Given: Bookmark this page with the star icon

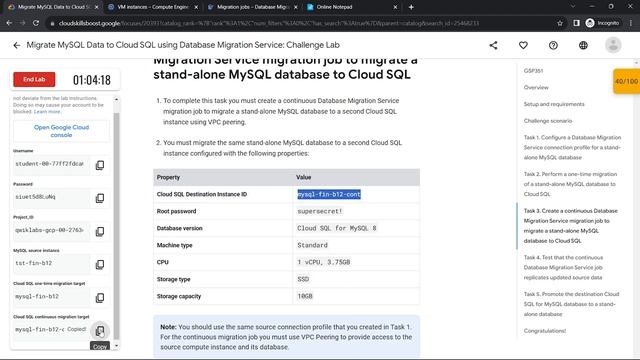Looking at the screenshot, I should [x=560, y=23].
